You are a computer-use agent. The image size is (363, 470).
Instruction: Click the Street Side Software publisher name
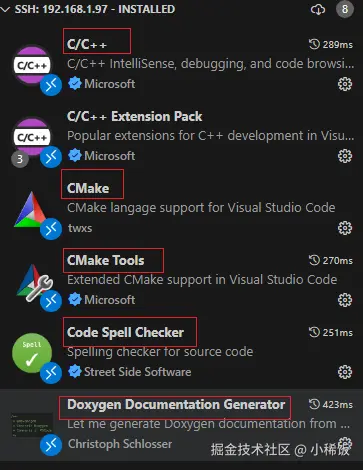138,372
